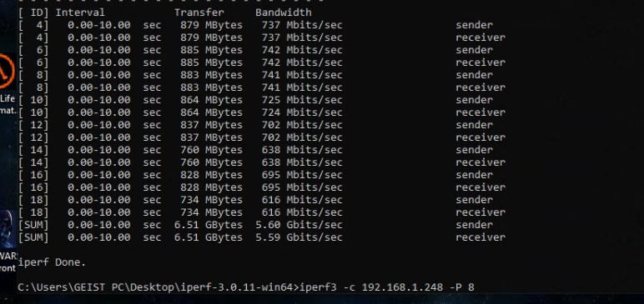Click the 724 Mbits/sec value for stream 10
644x304 pixels.
click(302, 112)
